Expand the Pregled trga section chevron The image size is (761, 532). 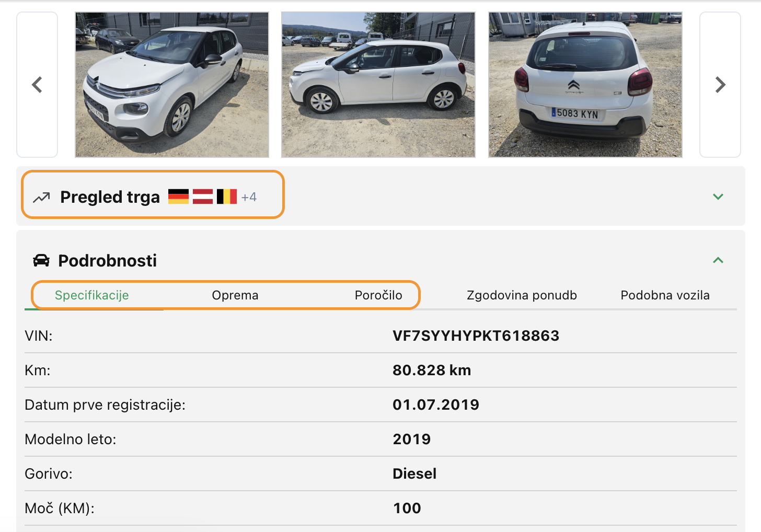[718, 196]
